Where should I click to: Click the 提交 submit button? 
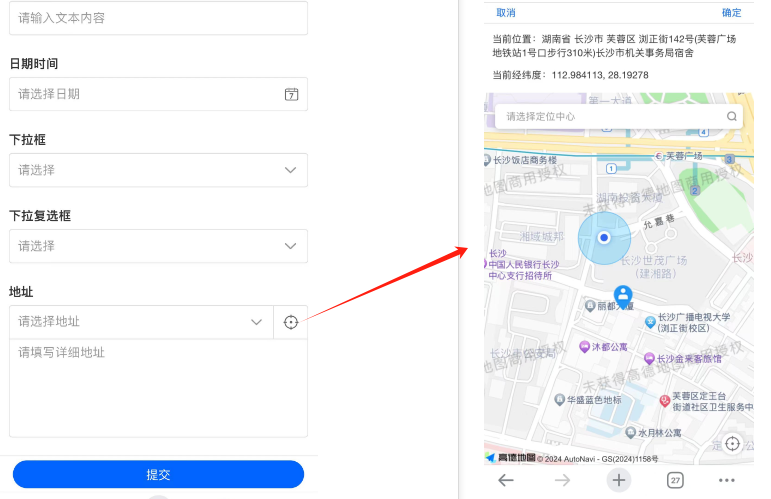tap(158, 474)
